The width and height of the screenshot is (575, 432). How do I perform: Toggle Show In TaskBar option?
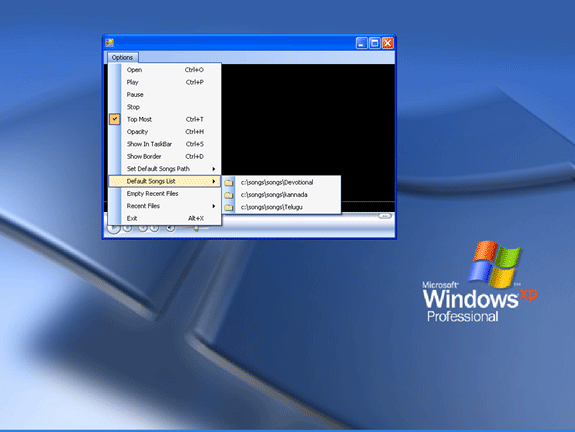coord(165,144)
